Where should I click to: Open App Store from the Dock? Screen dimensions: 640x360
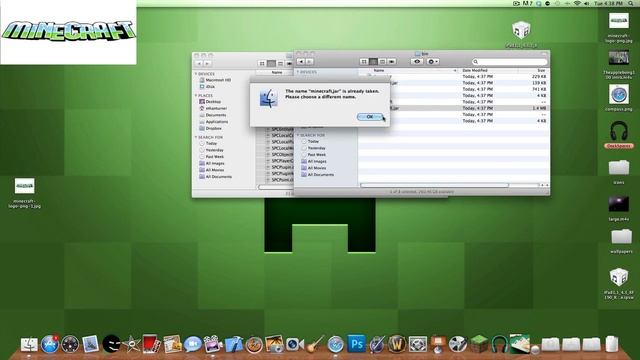(50, 344)
